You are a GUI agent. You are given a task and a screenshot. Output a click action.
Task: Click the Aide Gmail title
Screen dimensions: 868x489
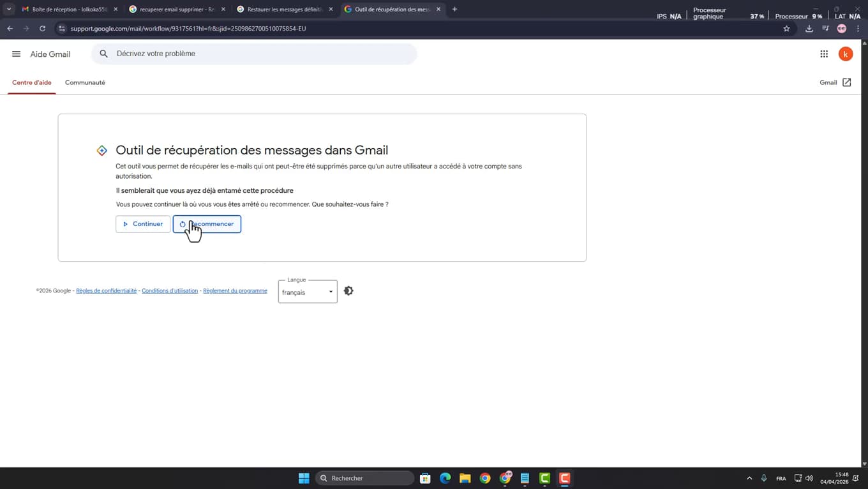(x=50, y=54)
